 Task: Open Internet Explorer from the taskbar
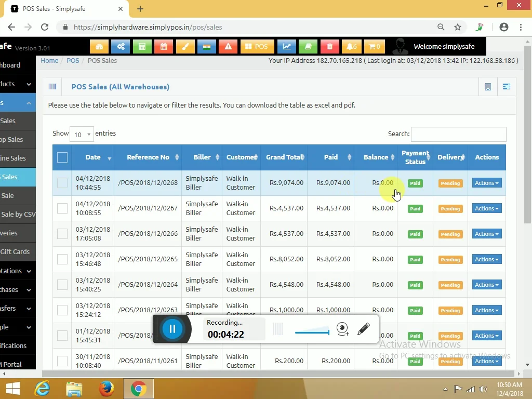click(43, 389)
